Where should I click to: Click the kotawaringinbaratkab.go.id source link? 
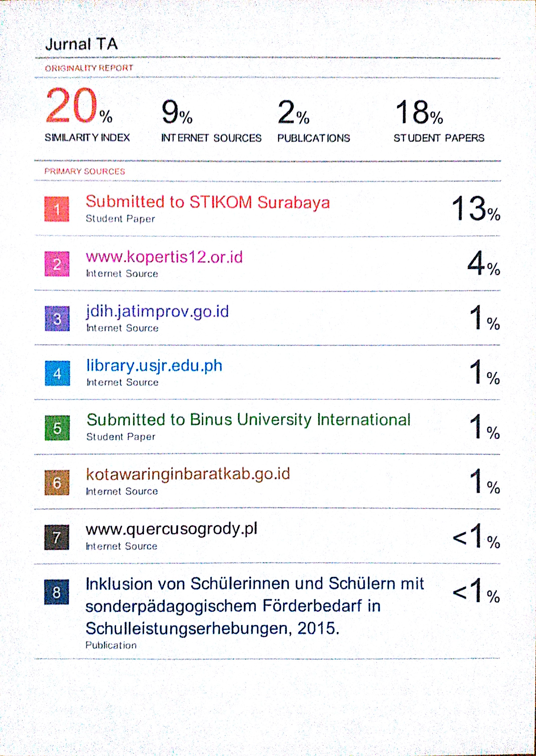[x=188, y=474]
